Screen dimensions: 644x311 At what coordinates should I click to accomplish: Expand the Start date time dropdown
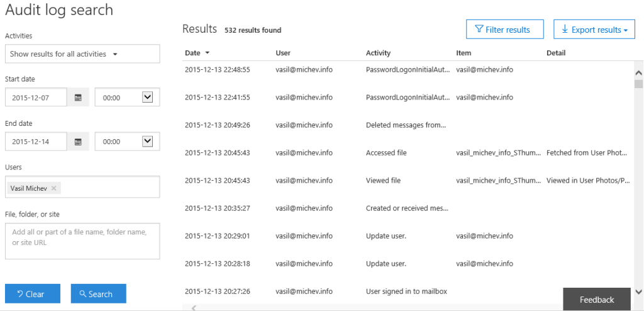[x=147, y=98]
